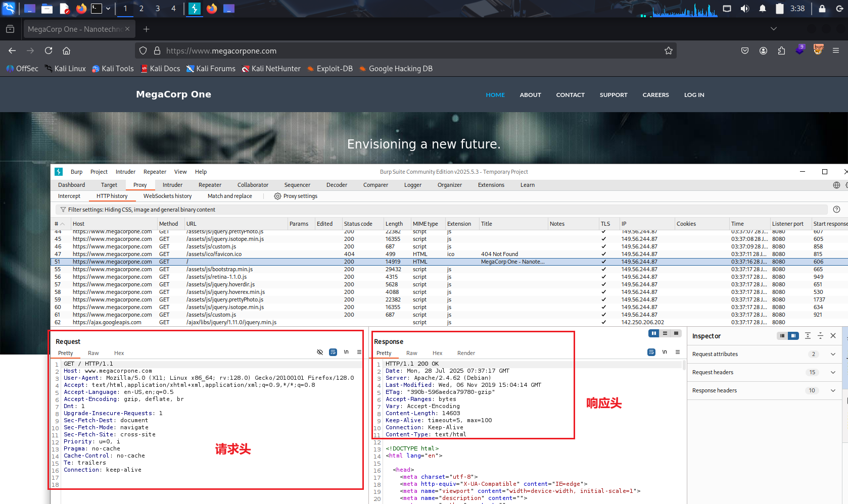Select tabbed request/response layout
848x504 pixels.
(x=676, y=333)
